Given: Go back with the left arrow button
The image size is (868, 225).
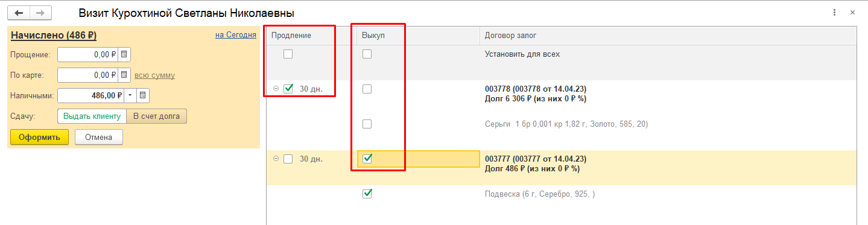Looking at the screenshot, I should 19,13.
